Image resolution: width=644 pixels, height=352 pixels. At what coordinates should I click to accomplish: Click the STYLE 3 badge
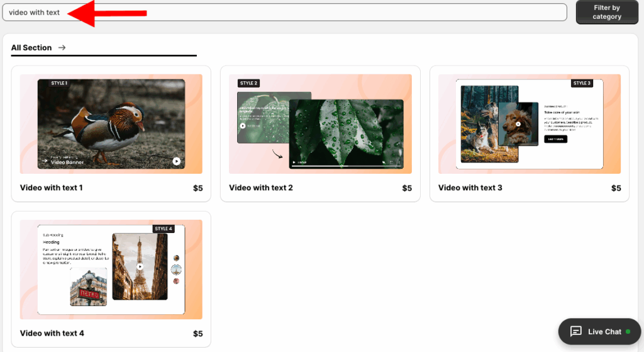tap(582, 83)
